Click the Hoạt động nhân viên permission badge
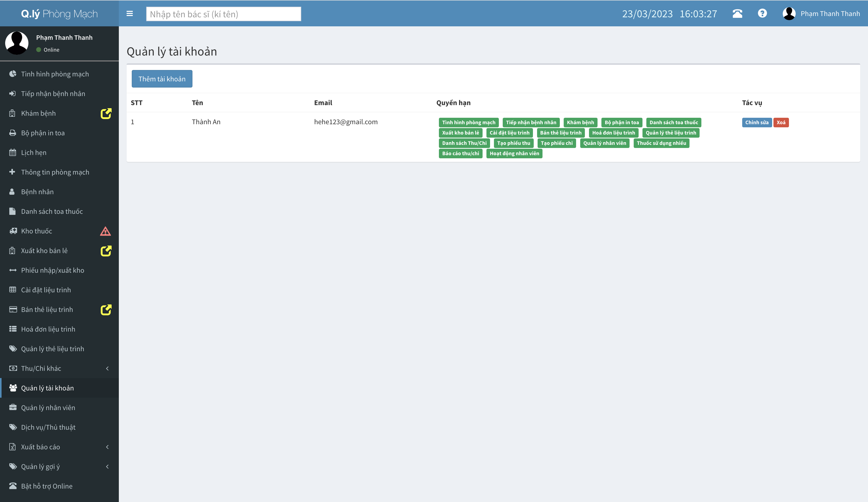 click(514, 154)
